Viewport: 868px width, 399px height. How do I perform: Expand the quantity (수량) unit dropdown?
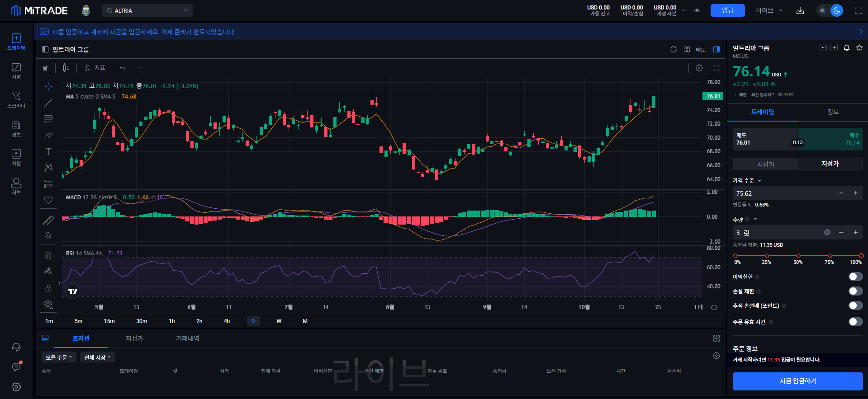point(755,220)
